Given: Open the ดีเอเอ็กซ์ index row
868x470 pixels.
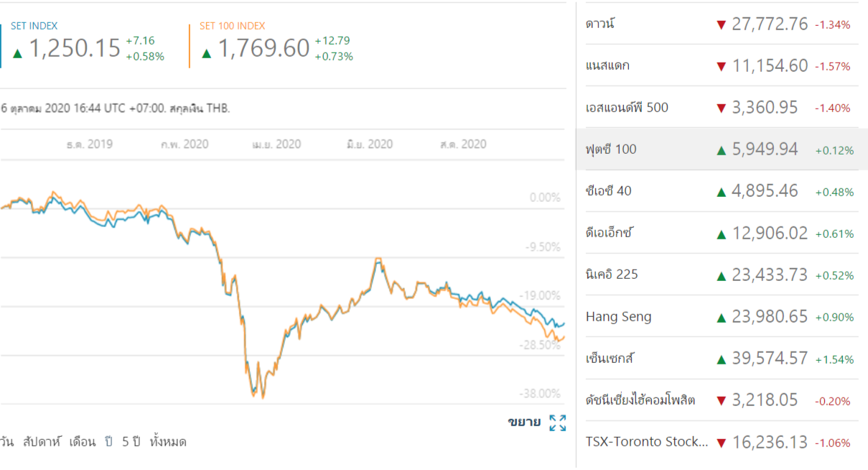Looking at the screenshot, I should [609, 233].
